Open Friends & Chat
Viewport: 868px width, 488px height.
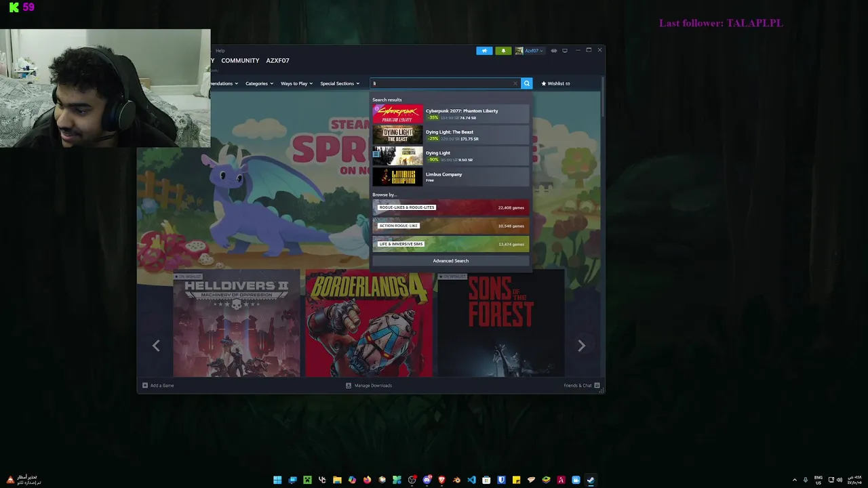[582, 386]
